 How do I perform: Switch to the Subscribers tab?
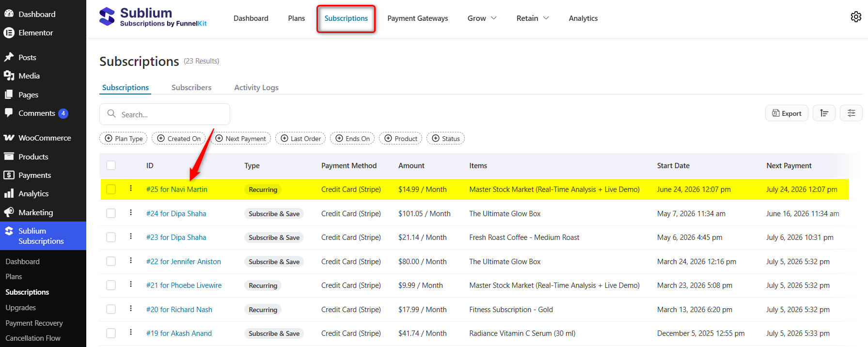click(x=191, y=87)
